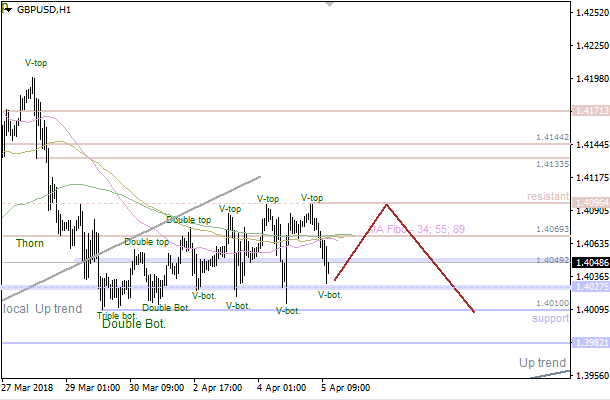This screenshot has height=400, width=610.
Task: Select the 1.40964 resistance price tag
Action: click(x=587, y=202)
